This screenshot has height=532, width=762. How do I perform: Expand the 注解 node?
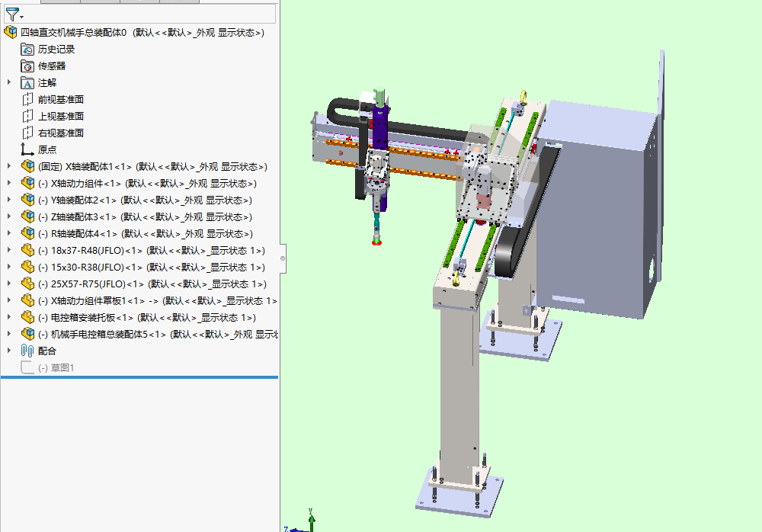[x=8, y=82]
